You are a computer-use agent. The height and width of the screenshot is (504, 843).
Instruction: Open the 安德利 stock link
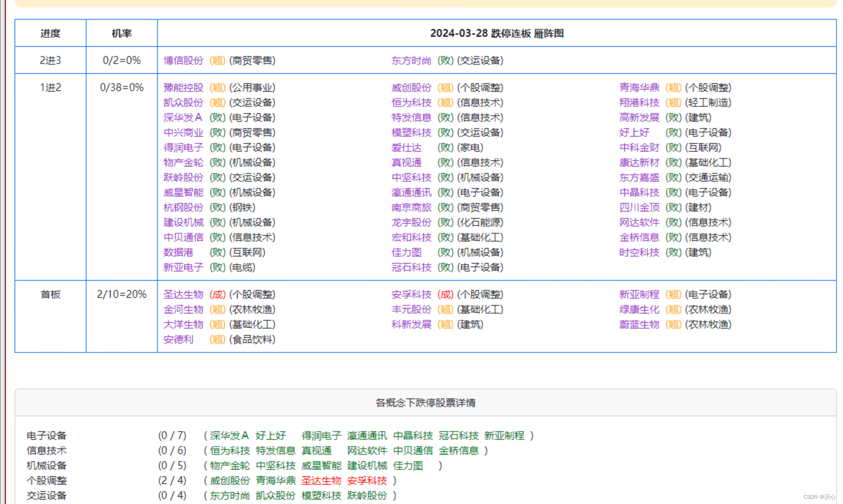tap(178, 339)
